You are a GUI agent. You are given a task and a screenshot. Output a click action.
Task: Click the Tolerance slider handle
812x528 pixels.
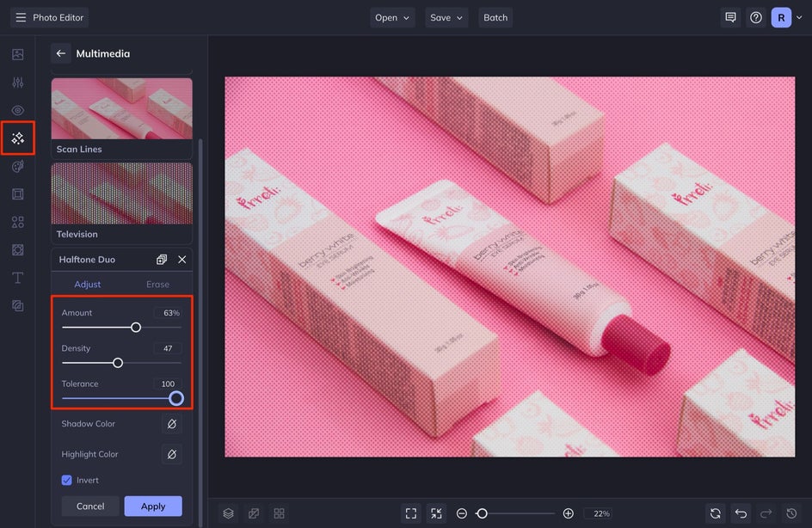pos(176,398)
